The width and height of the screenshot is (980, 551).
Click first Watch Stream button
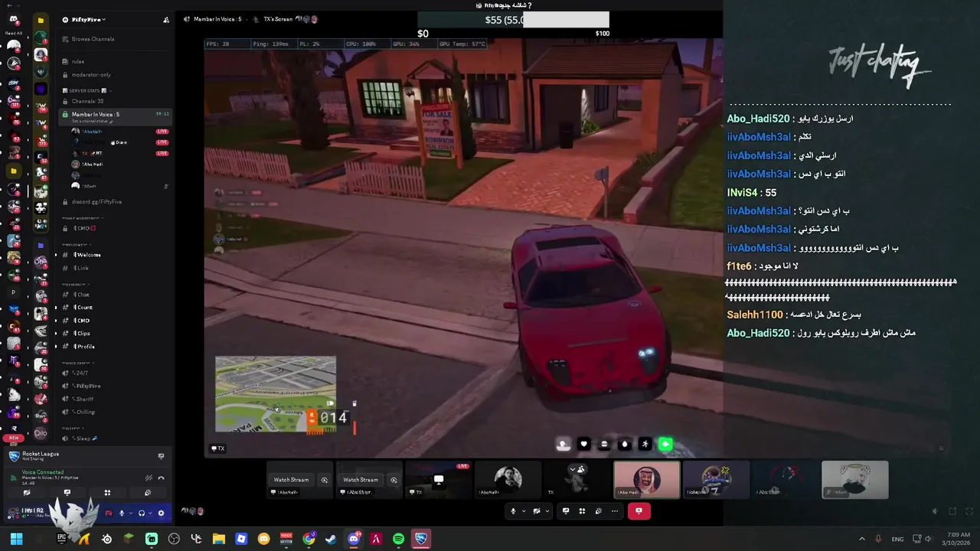pyautogui.click(x=291, y=480)
